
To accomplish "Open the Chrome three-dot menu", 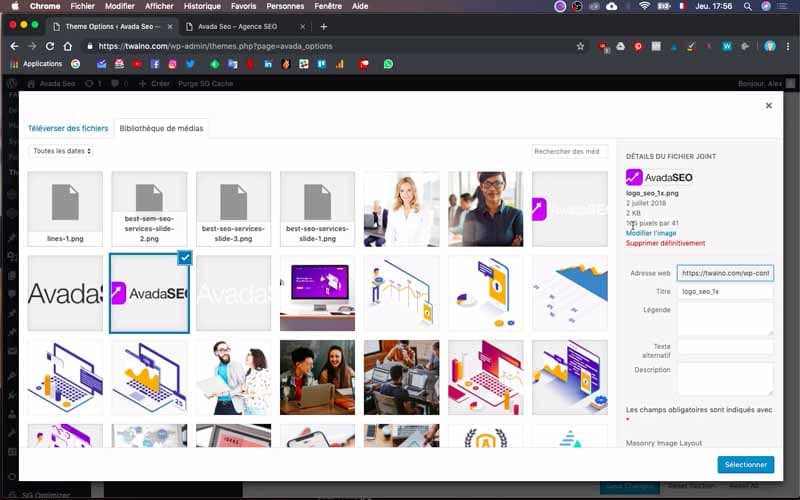I will pos(788,46).
